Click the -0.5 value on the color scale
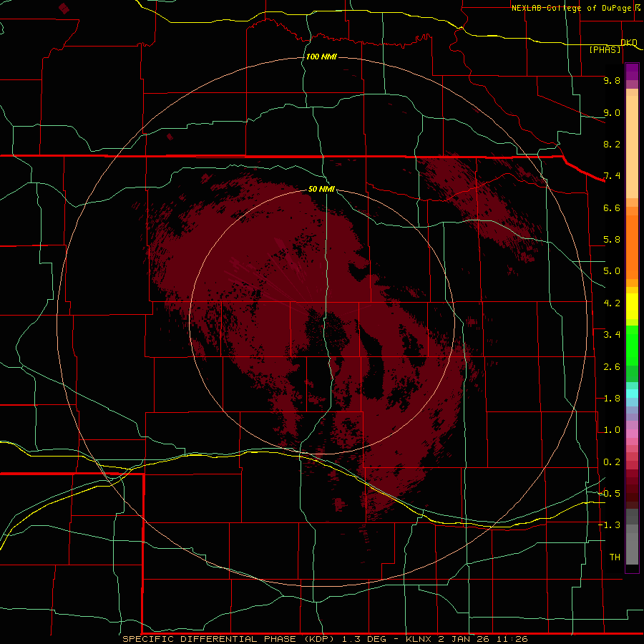 click(609, 494)
